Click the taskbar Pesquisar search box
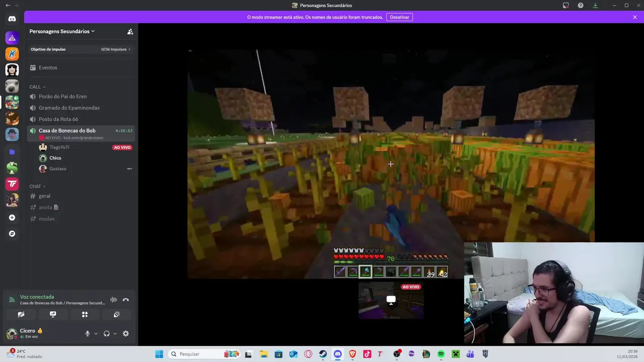The height and width of the screenshot is (362, 644). [x=205, y=354]
